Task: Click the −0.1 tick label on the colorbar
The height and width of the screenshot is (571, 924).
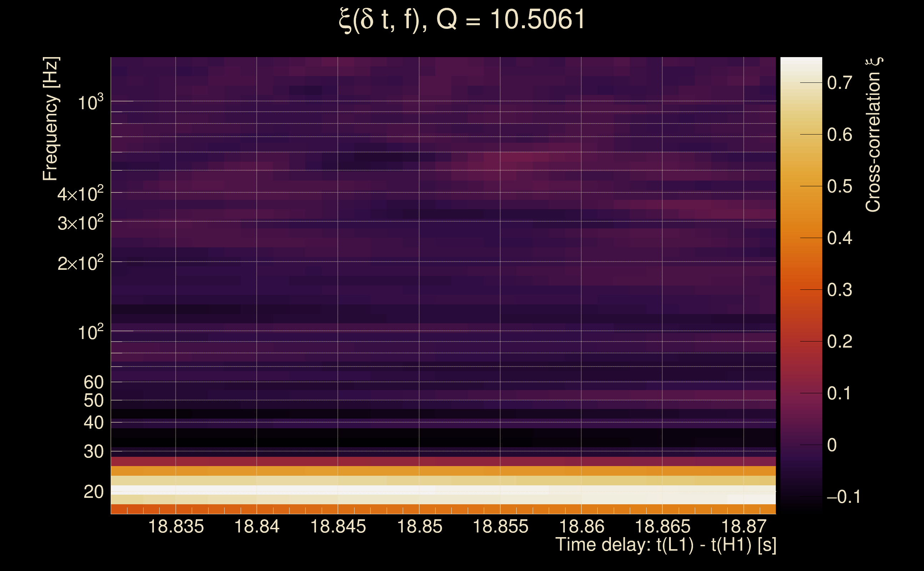Action: tap(844, 497)
